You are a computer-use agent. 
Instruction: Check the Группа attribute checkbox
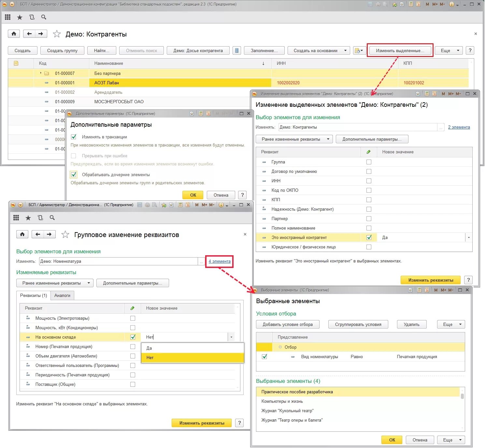[369, 162]
